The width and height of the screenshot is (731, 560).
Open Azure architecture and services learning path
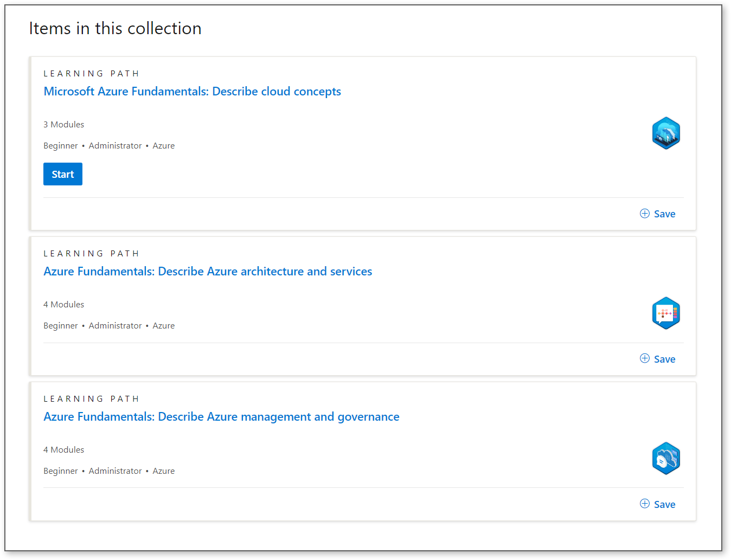tap(208, 272)
